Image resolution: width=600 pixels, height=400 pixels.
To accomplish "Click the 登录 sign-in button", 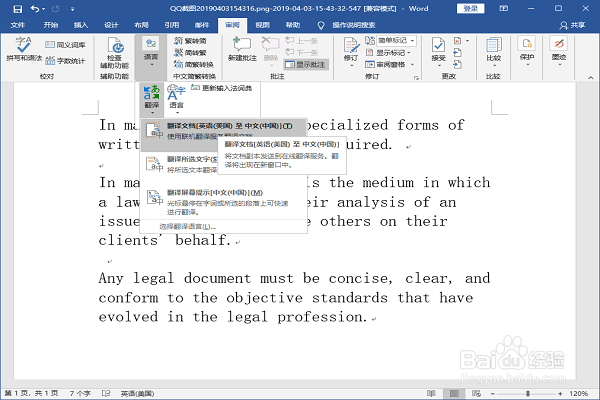I will (470, 8).
